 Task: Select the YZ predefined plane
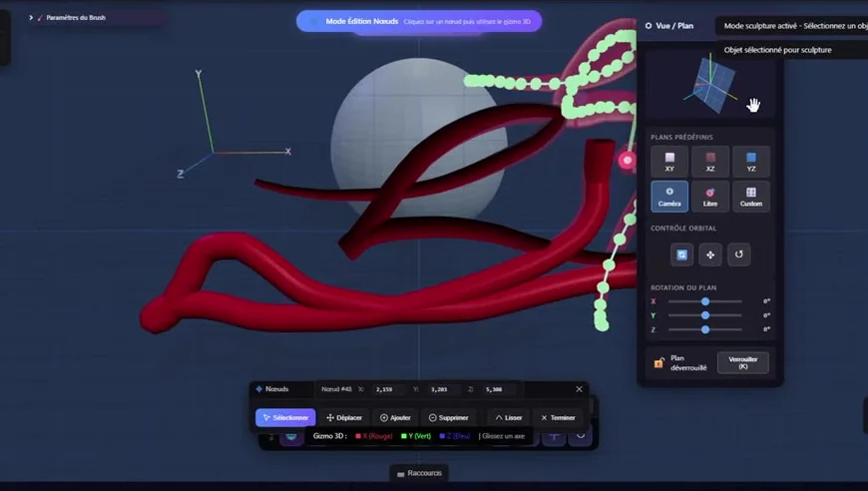(x=750, y=161)
